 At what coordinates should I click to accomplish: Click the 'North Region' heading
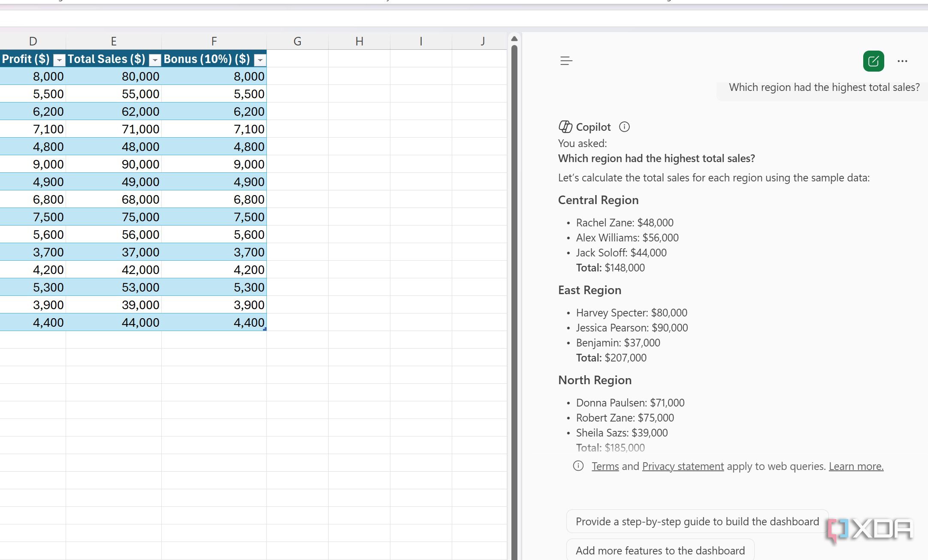595,380
